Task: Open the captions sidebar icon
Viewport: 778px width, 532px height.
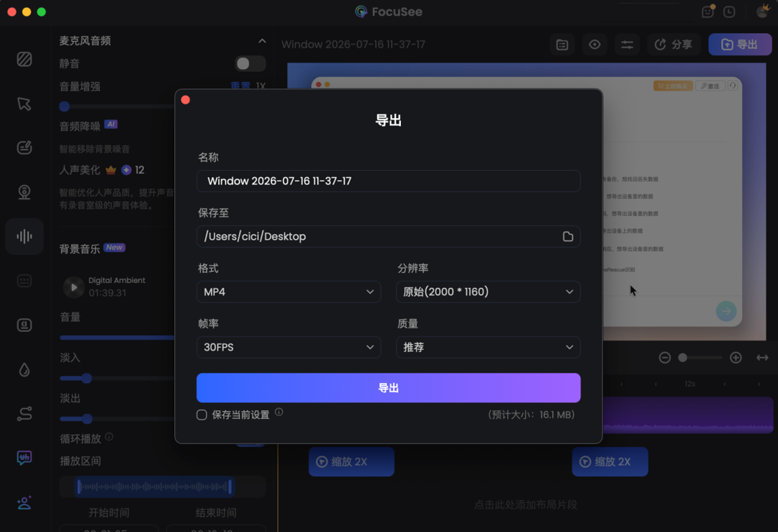Action: [24, 281]
